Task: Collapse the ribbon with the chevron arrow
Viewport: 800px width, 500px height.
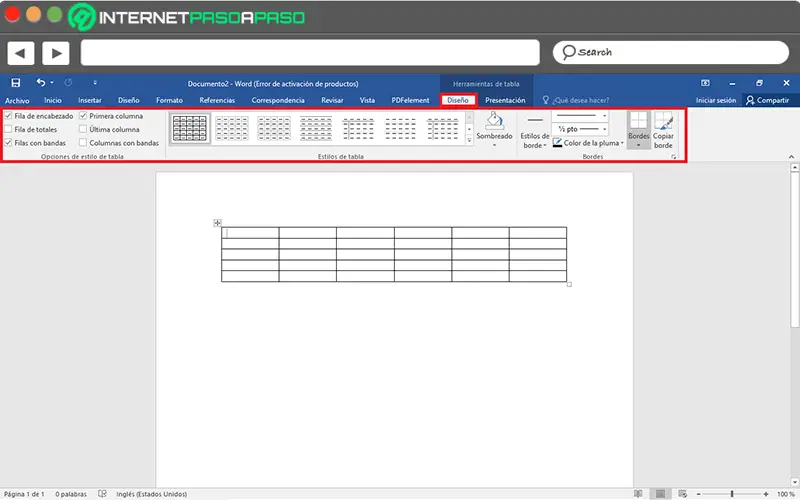Action: click(791, 157)
